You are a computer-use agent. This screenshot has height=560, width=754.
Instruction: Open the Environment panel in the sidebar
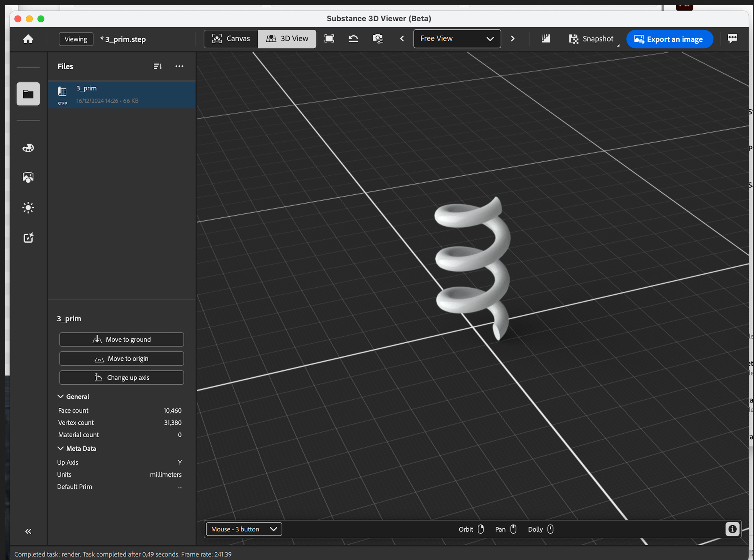pyautogui.click(x=28, y=177)
